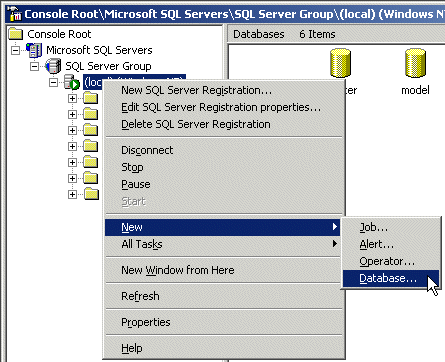This screenshot has height=362, width=445.
Task: Click the 6 Items header text
Action: (317, 34)
